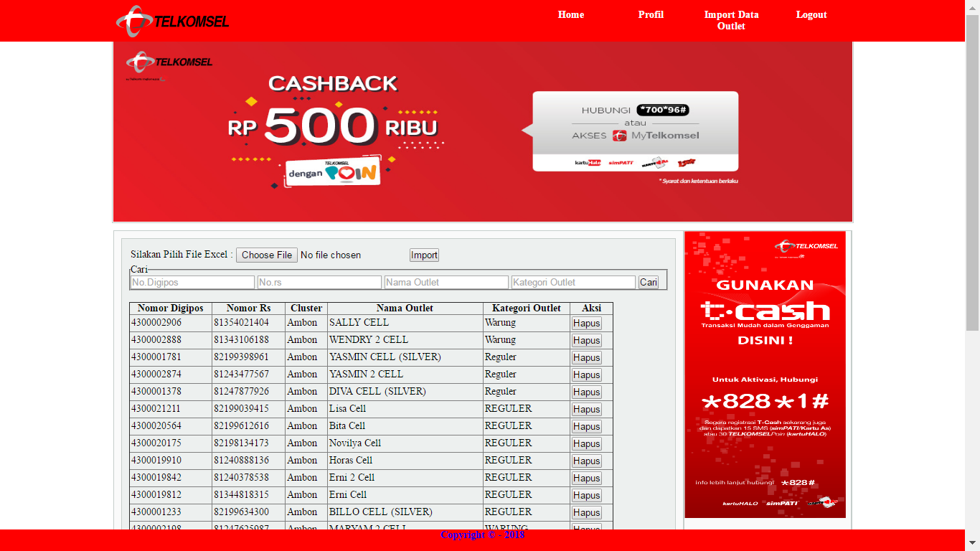Go to Import Data Outlet page
980x551 pixels.
tap(731, 20)
